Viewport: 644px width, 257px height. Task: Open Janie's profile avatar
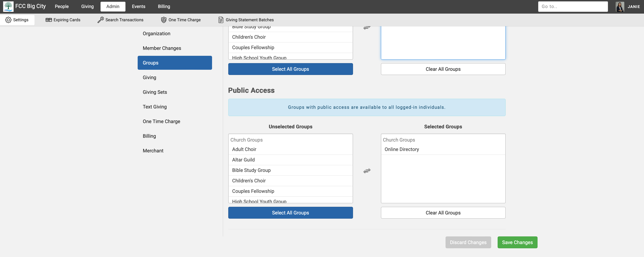coord(620,6)
